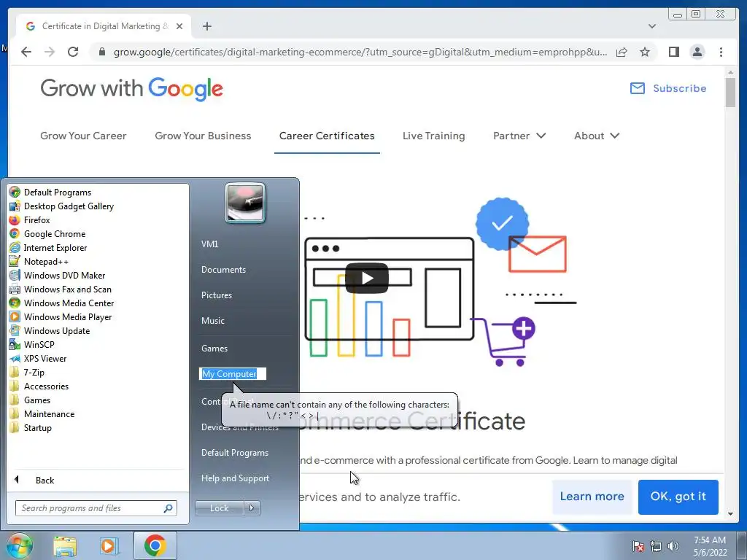The image size is (747, 560).
Task: Open Grow Your Career page
Action: [83, 136]
